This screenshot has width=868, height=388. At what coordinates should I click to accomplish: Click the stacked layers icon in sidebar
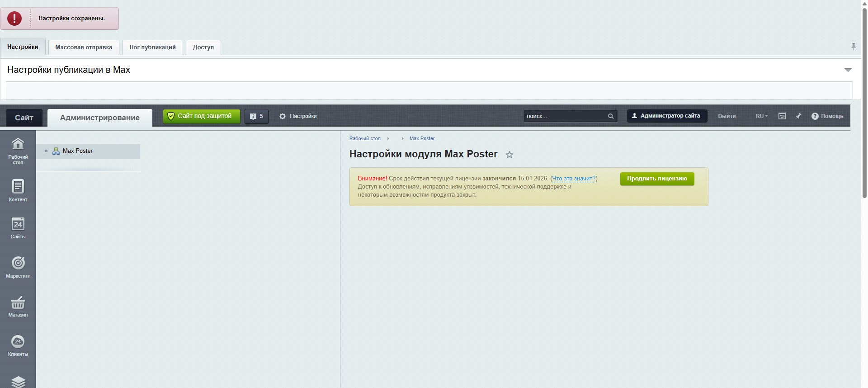18,382
